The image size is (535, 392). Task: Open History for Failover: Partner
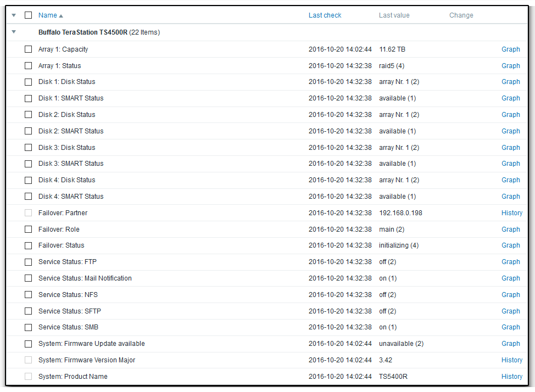511,213
